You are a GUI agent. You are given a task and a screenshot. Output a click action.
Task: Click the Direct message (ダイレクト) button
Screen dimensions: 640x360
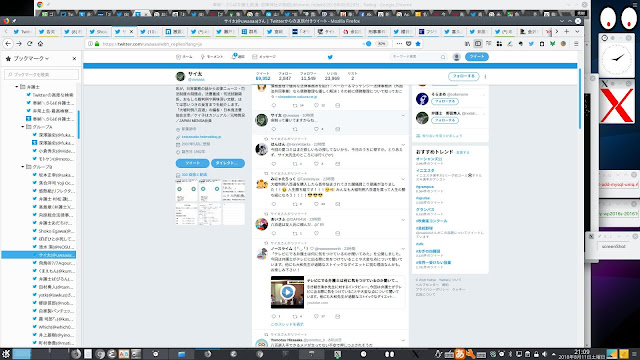228,163
